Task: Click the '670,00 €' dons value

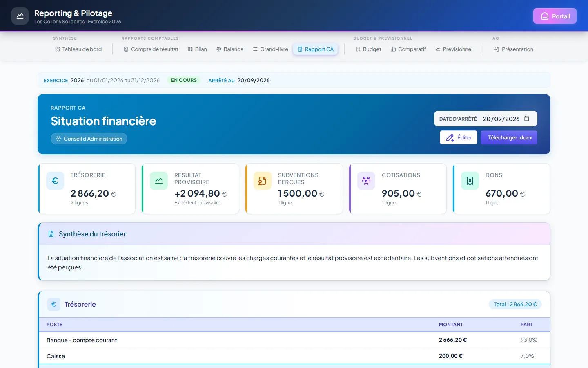Action: [505, 193]
